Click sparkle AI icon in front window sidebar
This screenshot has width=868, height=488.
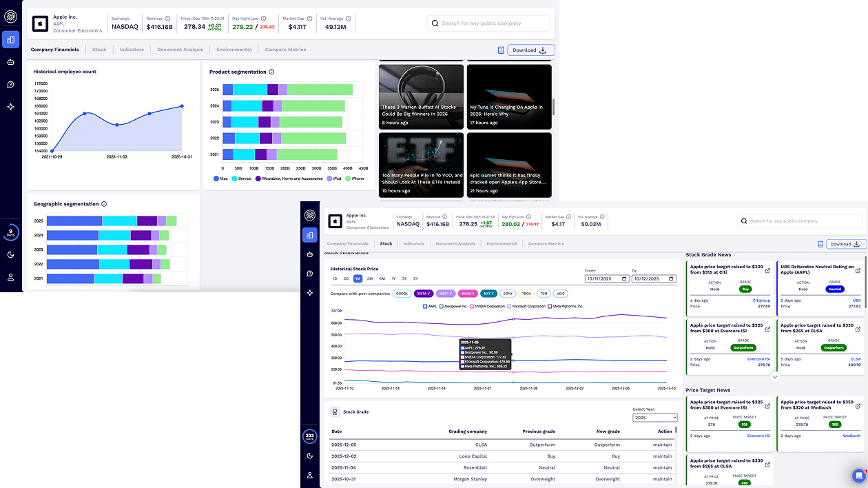(x=310, y=293)
